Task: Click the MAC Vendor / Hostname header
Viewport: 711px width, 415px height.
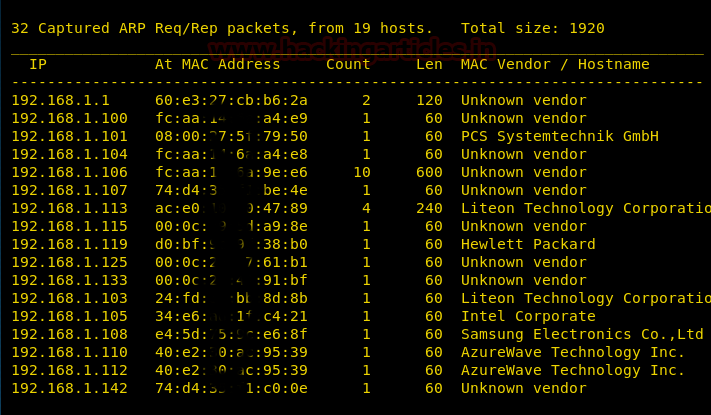Action: pos(555,65)
